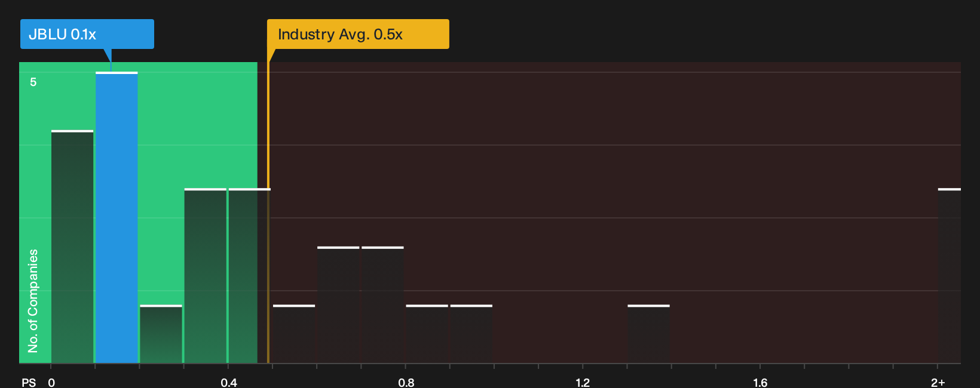Click the JBLU 0.1x blue label
980x388 pixels.
click(87, 34)
